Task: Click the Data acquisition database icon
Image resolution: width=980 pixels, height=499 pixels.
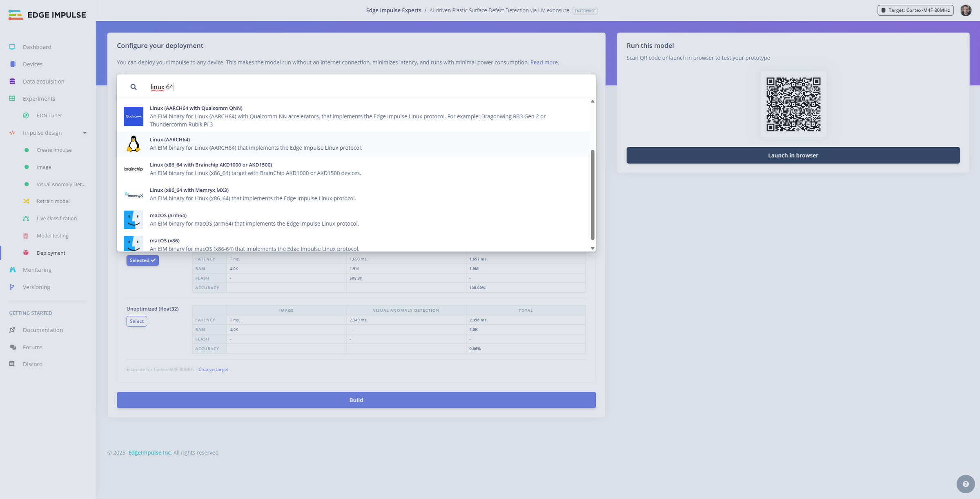Action: click(x=12, y=81)
